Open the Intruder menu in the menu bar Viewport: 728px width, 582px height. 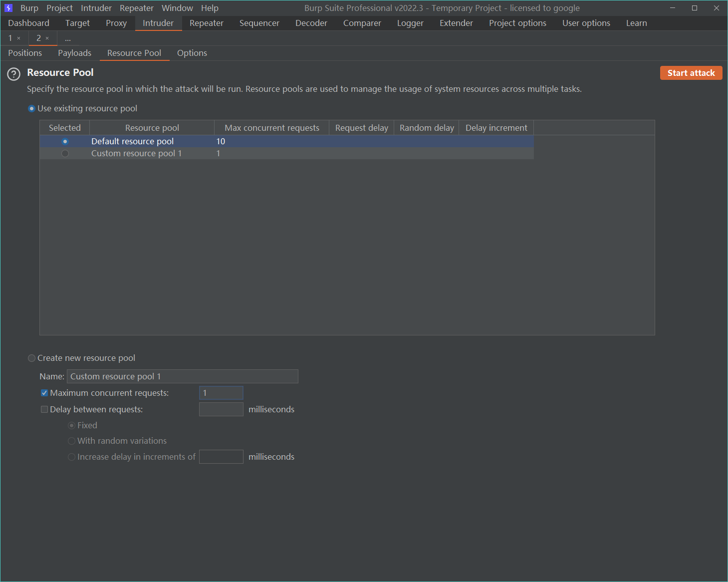point(96,8)
